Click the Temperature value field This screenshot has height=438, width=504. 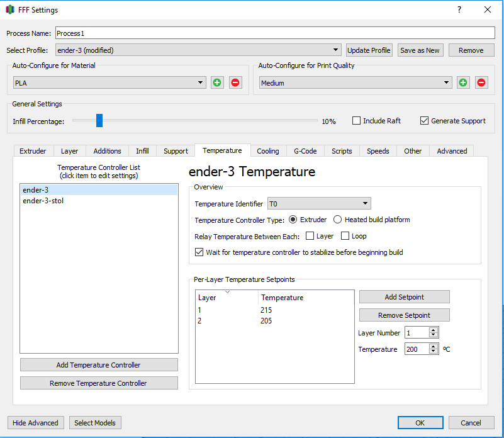tap(417, 349)
